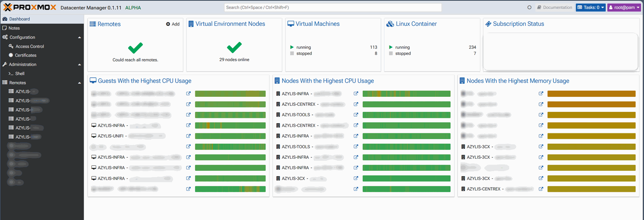Open external link for AZYLIS-3CX CPU node
644x220 pixels.
click(356, 178)
